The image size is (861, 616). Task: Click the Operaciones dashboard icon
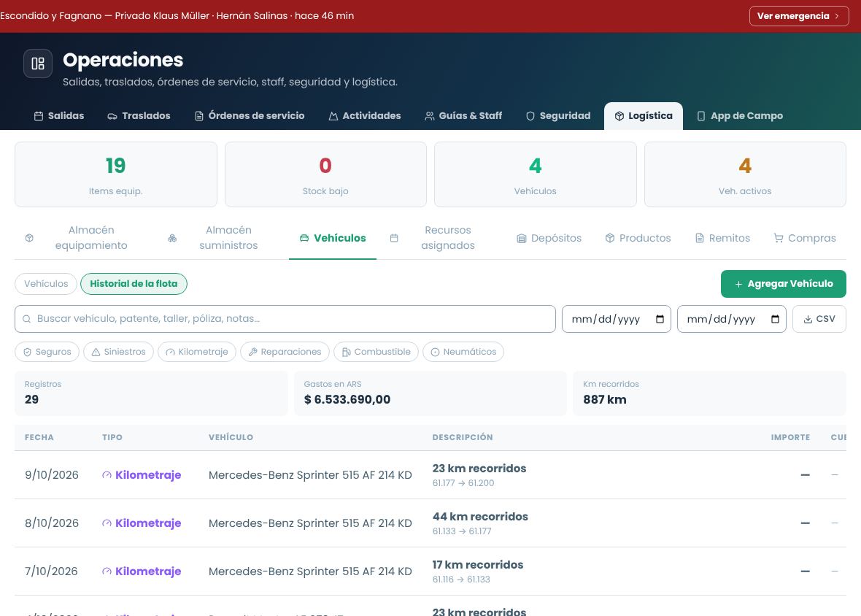(x=38, y=63)
